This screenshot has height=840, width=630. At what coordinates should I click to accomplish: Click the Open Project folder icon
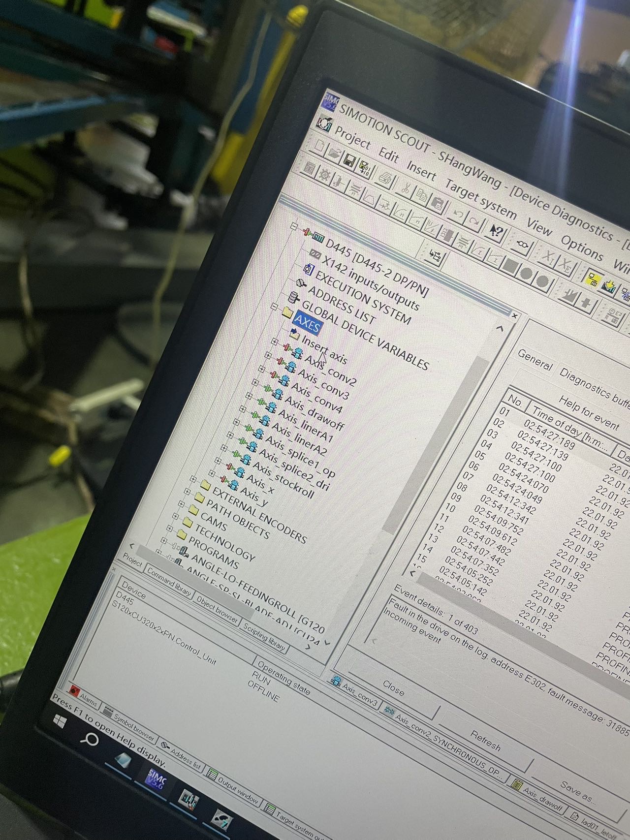pyautogui.click(x=335, y=154)
